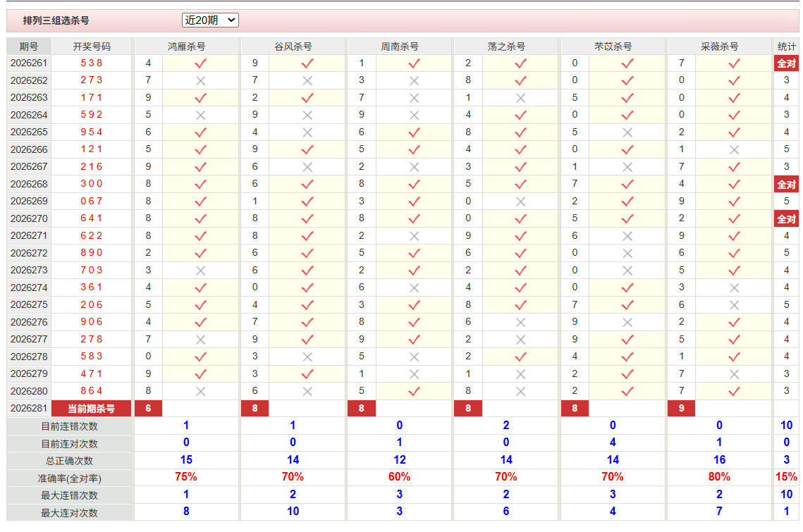Click period number 2026281
The image size is (803, 532).
[x=29, y=409]
